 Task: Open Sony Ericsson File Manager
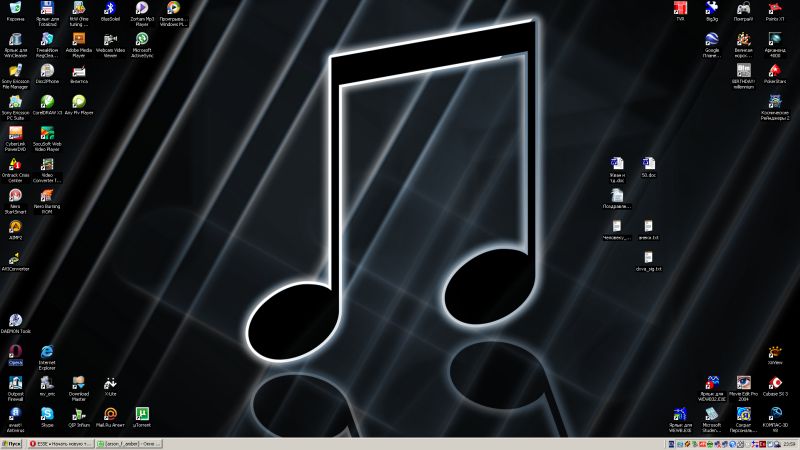pyautogui.click(x=15, y=77)
